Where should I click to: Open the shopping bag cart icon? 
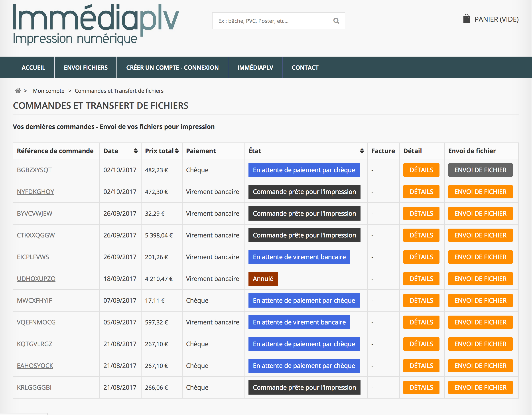click(466, 18)
